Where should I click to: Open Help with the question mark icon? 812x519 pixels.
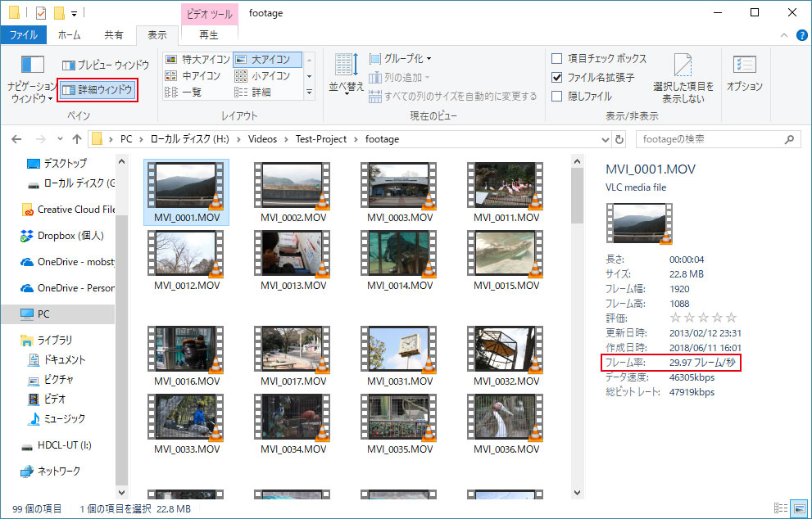coord(801,35)
